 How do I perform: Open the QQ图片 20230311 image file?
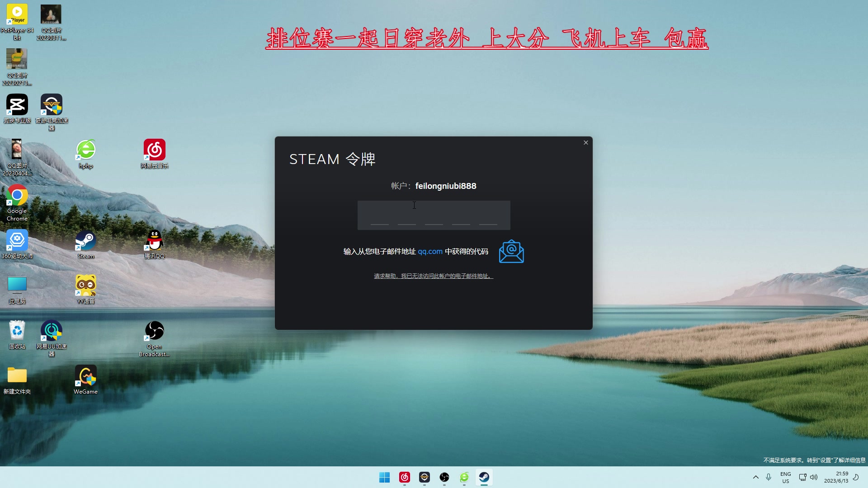click(x=51, y=22)
